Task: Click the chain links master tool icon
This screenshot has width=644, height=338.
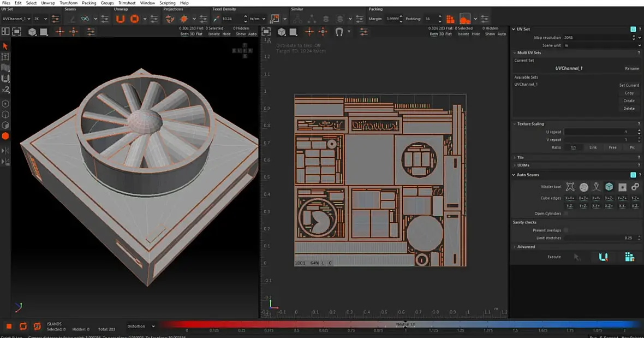Action: coord(635,187)
